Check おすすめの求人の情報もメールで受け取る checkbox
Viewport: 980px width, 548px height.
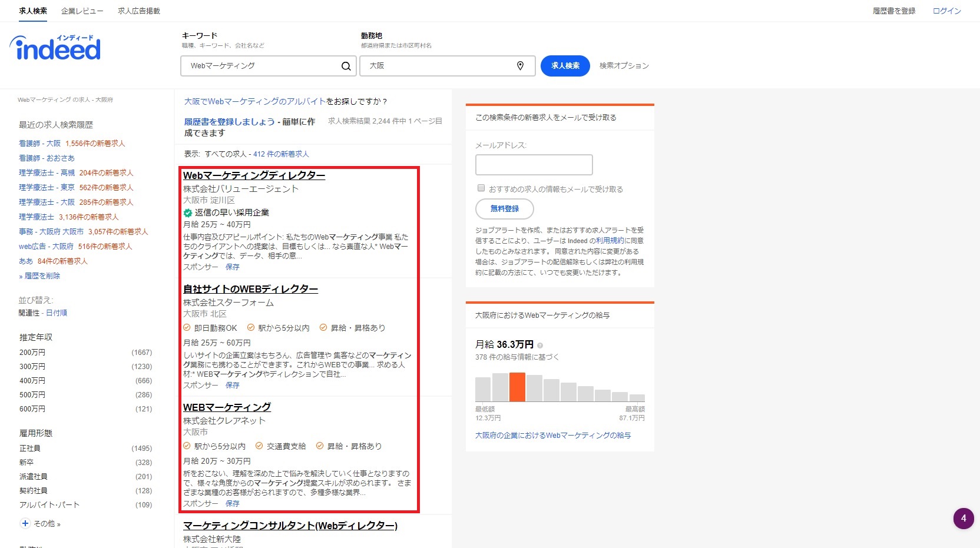[x=481, y=188]
